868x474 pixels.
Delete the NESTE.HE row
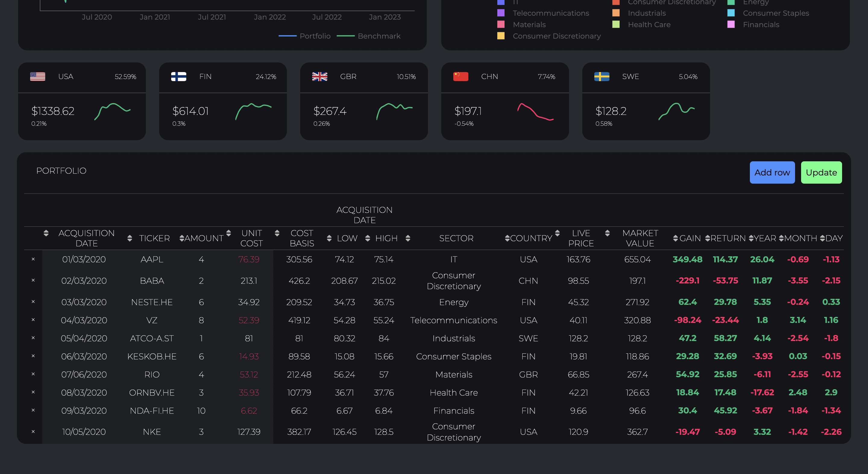(x=33, y=302)
